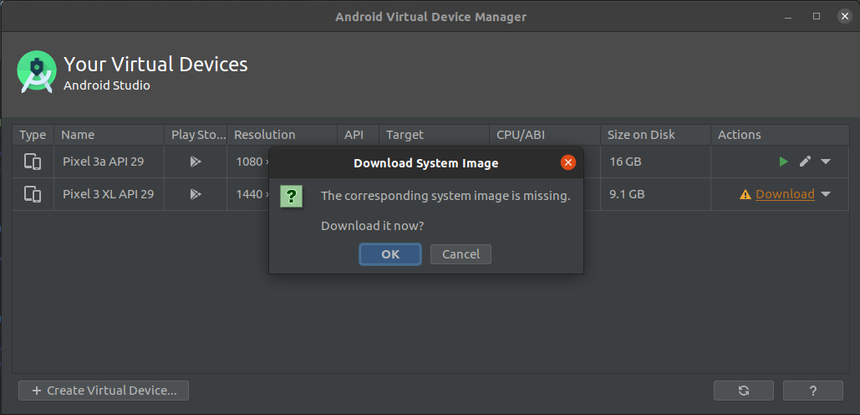Click the green question icon in the dialog

point(291,196)
